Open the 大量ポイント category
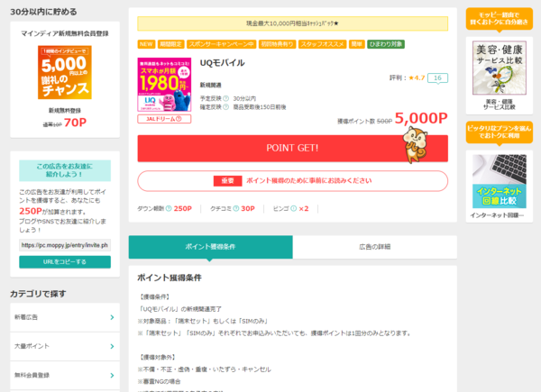This screenshot has width=541, height=392. [65, 346]
